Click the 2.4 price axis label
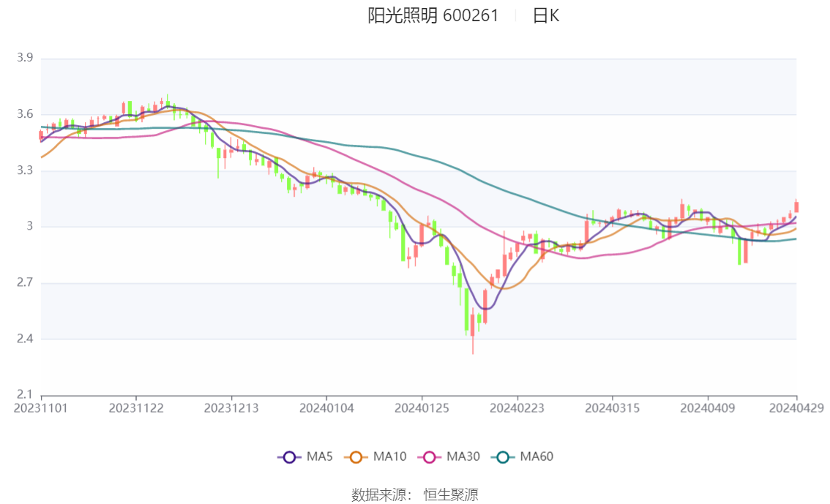The height and width of the screenshot is (504, 830). 25,339
